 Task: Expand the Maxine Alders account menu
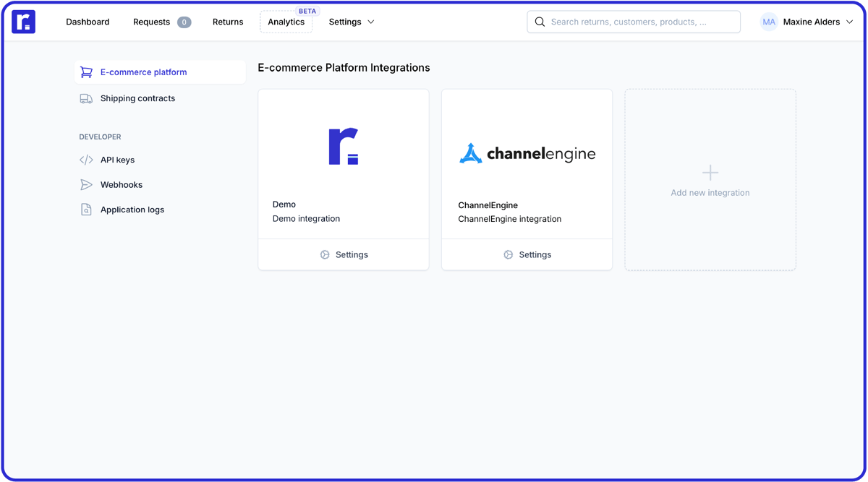807,22
